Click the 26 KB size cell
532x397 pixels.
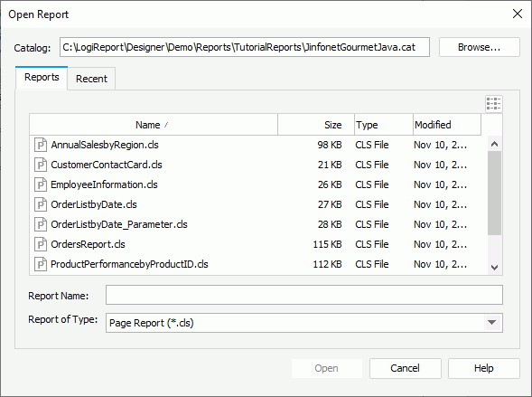(330, 184)
